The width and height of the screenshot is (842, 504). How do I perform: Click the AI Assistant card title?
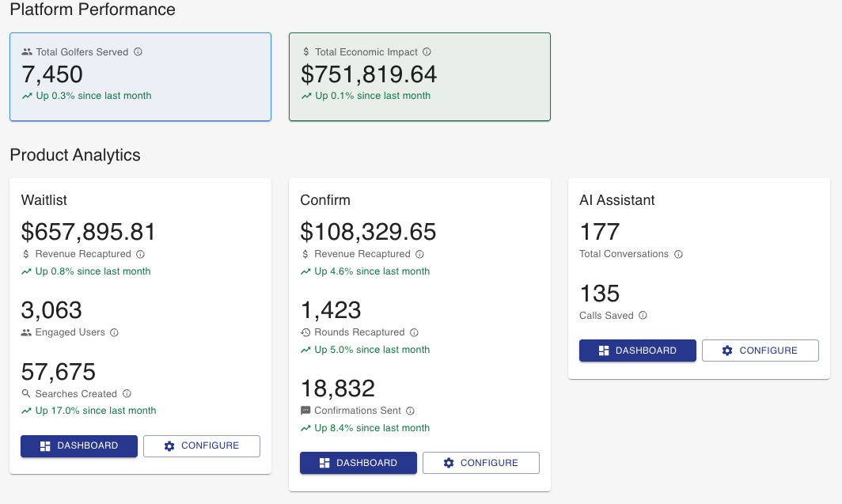coord(617,201)
